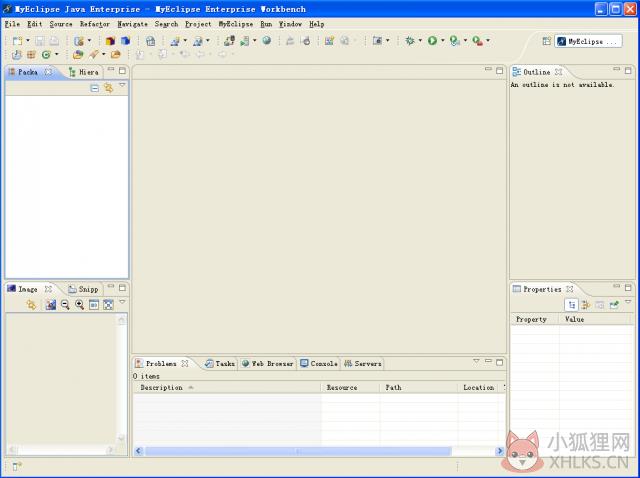Screen dimensions: 640x478
Task: Minimize the Outline panel
Action: click(616, 70)
